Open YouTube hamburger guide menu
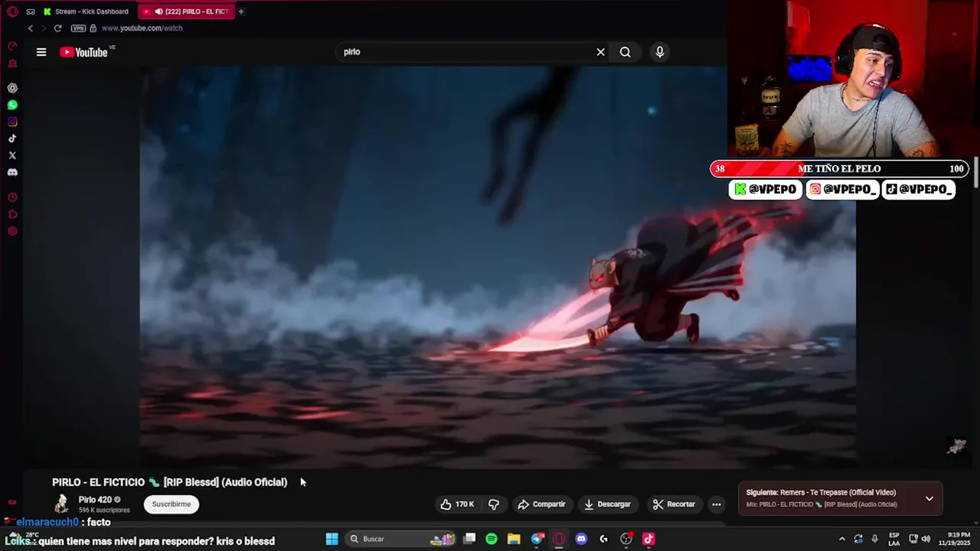 click(41, 52)
